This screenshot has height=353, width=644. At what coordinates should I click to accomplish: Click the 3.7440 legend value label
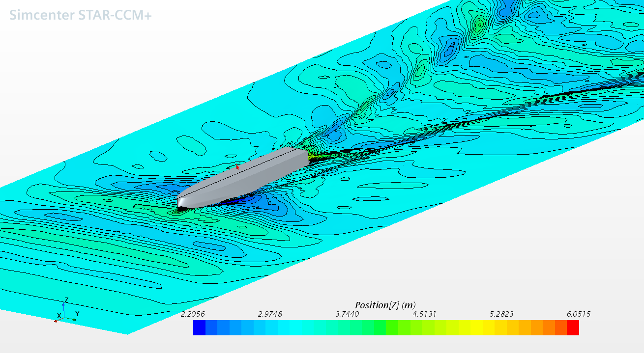click(347, 314)
